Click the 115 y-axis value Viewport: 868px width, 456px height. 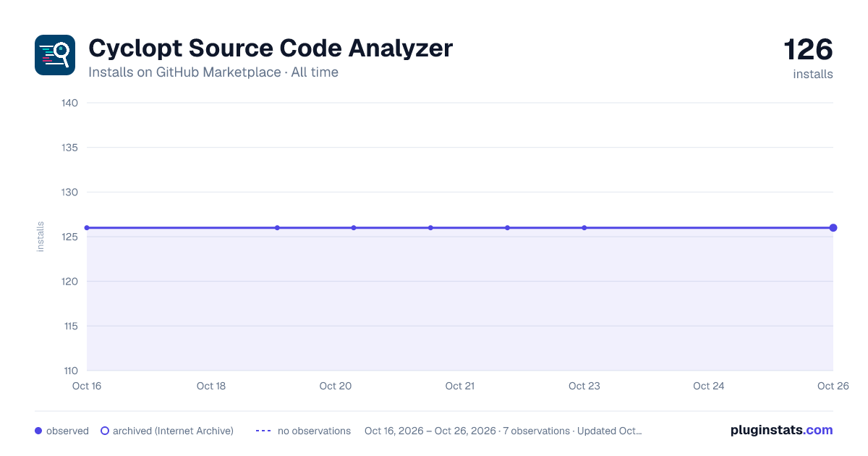(70, 326)
